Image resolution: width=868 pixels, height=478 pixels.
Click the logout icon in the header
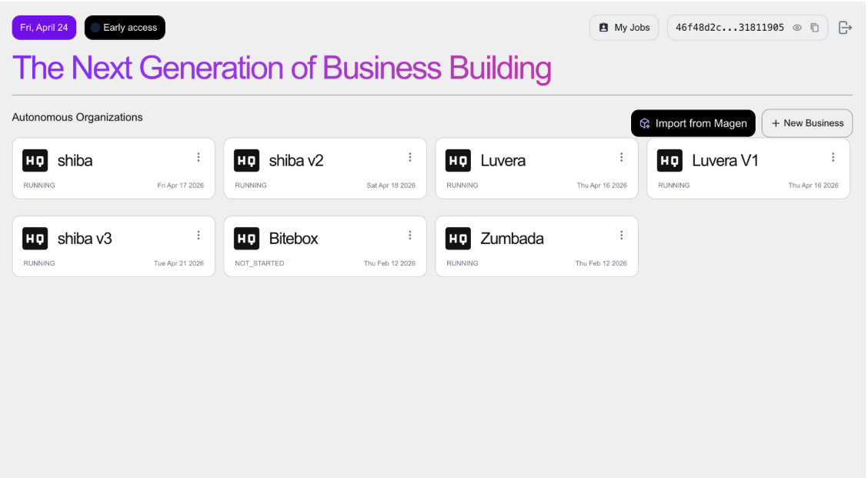[x=845, y=28]
